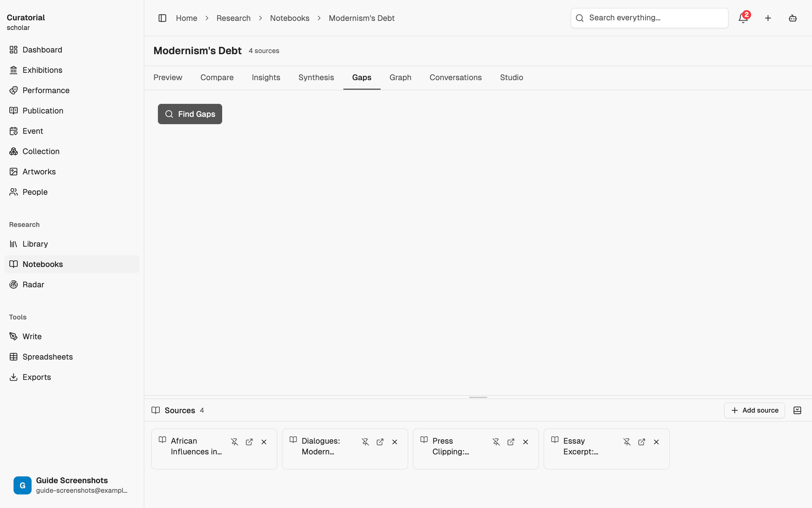Remove the African Influences source
This screenshot has width=812, height=508.
pyautogui.click(x=264, y=442)
